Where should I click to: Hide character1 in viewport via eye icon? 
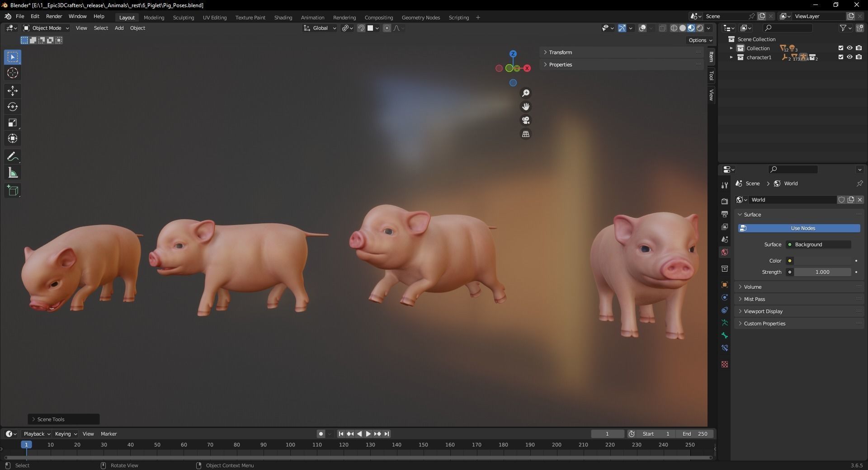pyautogui.click(x=850, y=57)
